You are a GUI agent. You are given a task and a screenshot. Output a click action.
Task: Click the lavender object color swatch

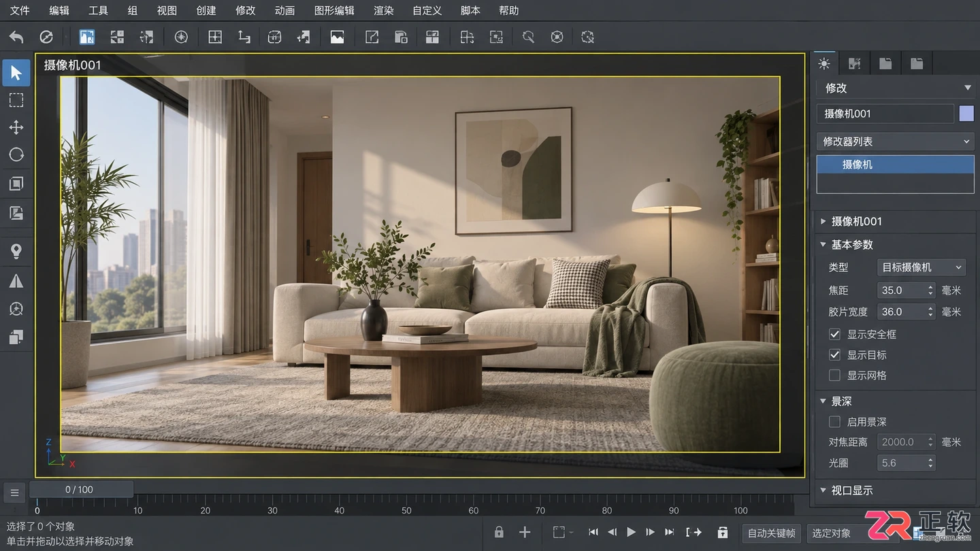[966, 114]
